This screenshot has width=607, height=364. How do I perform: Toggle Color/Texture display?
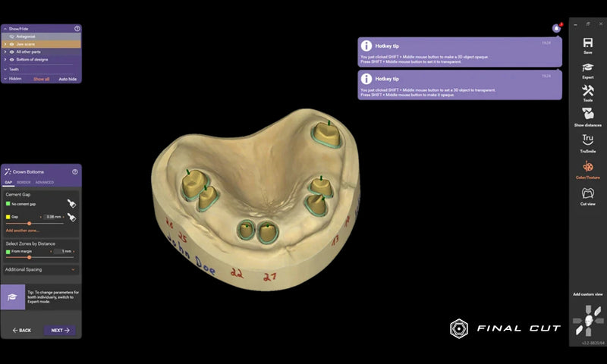tap(587, 168)
